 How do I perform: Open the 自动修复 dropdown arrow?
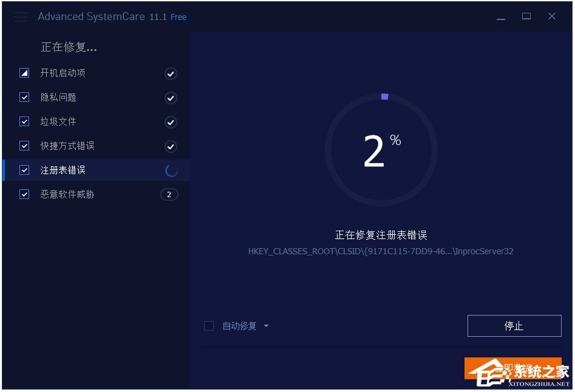pyautogui.click(x=266, y=326)
